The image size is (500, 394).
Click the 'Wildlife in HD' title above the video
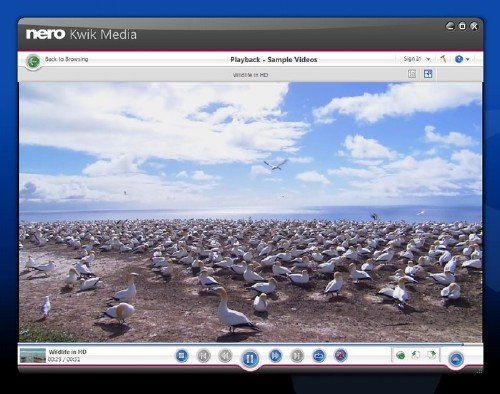point(250,75)
